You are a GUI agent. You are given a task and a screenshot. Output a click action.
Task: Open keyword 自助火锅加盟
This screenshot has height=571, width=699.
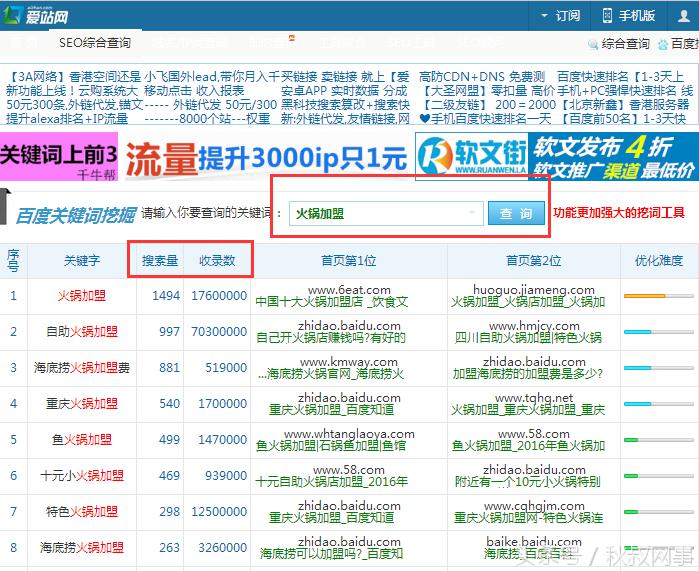tap(82, 332)
